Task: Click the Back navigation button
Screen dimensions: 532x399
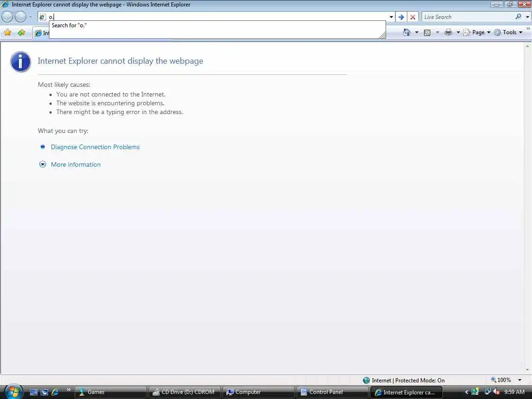Action: (7, 17)
